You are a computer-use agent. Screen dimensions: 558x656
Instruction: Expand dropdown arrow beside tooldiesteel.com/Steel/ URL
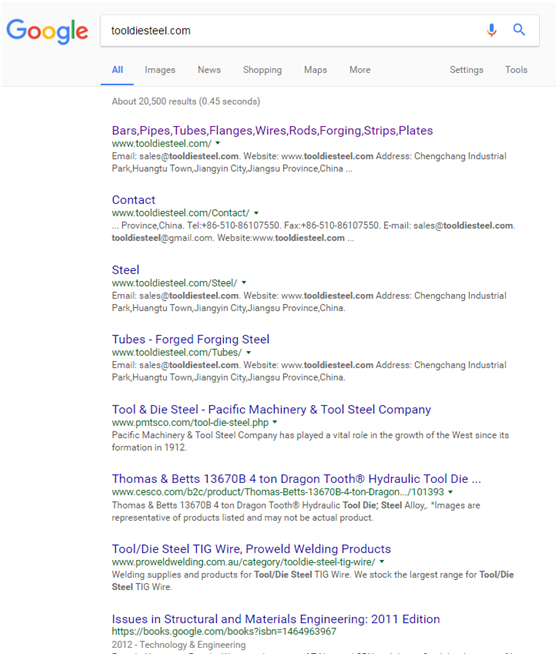point(244,282)
